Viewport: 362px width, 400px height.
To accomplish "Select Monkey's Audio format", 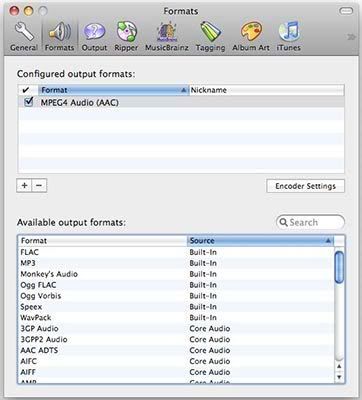I will (176, 274).
